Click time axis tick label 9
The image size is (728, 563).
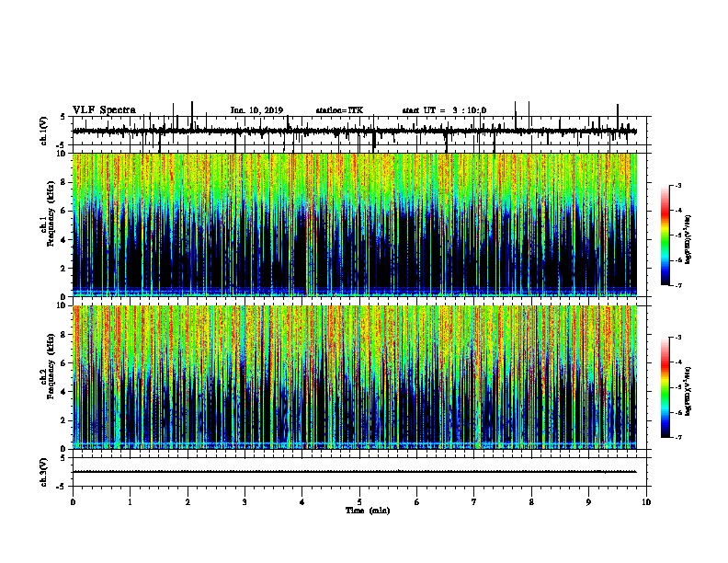(x=588, y=502)
